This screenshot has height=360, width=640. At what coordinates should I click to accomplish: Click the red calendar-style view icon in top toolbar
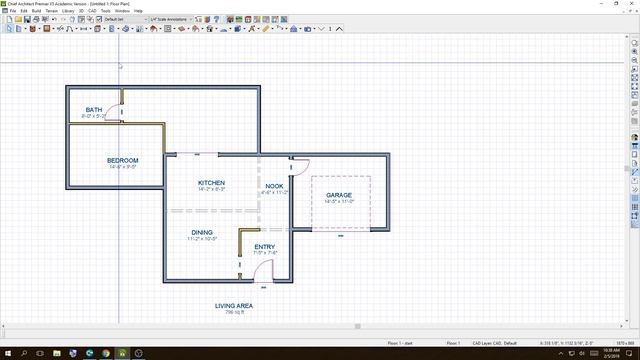click(248, 19)
